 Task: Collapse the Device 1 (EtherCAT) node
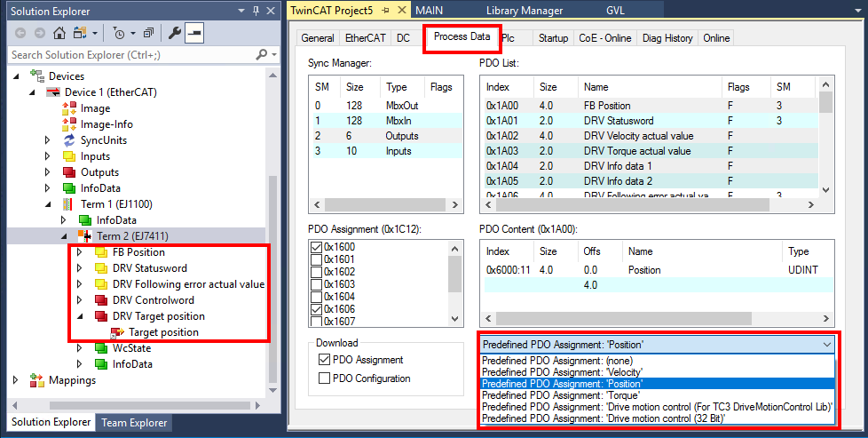coord(32,92)
